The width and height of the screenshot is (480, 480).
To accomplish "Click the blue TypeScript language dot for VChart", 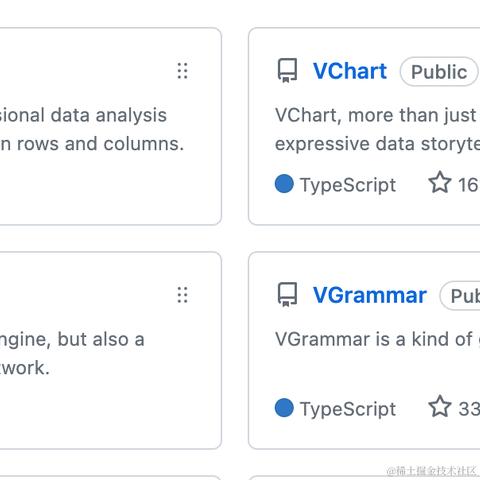I will [284, 184].
